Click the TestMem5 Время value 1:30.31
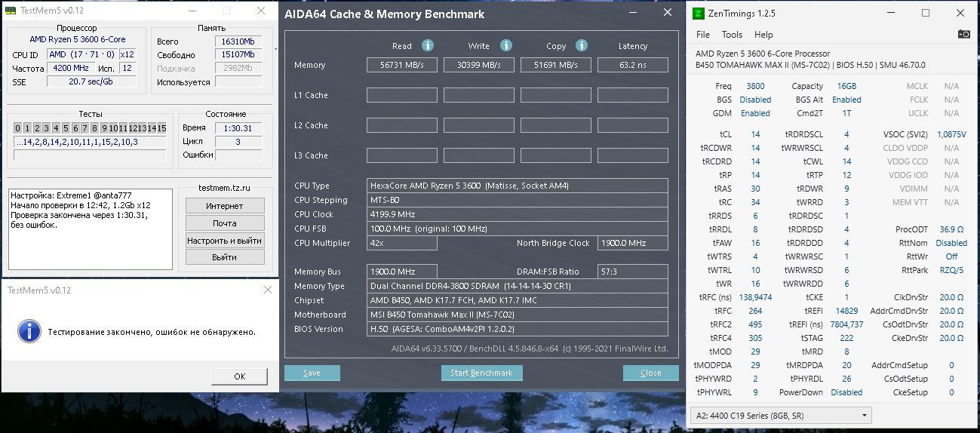This screenshot has width=980, height=433. 238,128
